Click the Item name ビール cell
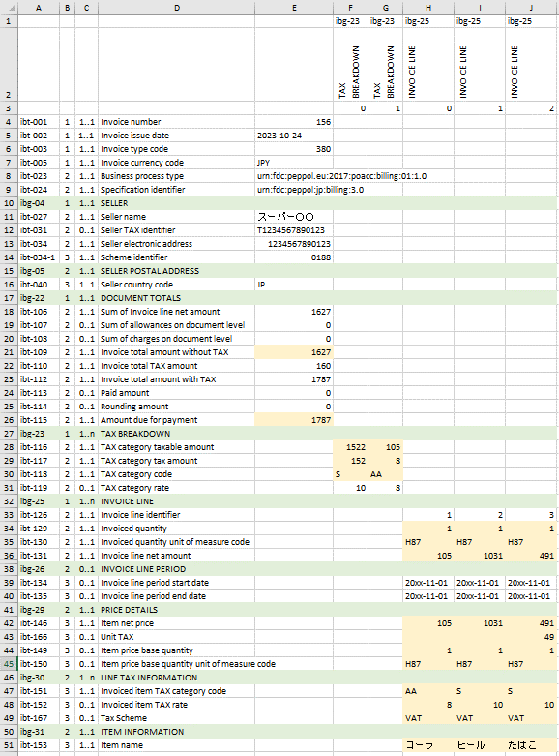The image size is (559, 756). click(x=480, y=745)
